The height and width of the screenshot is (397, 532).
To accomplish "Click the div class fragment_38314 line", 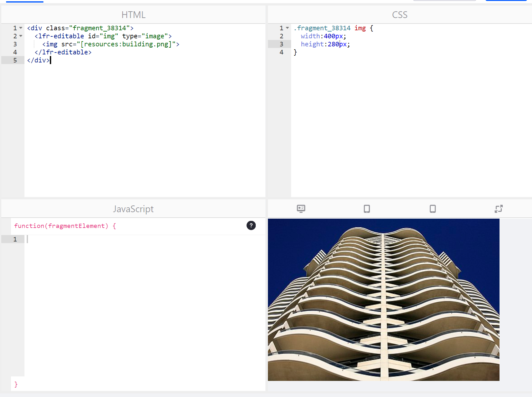I will (x=80, y=28).
